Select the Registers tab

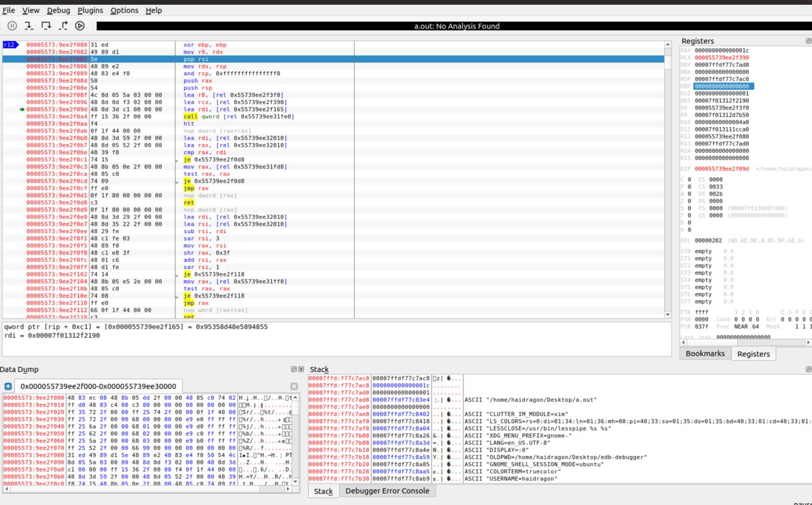(753, 354)
